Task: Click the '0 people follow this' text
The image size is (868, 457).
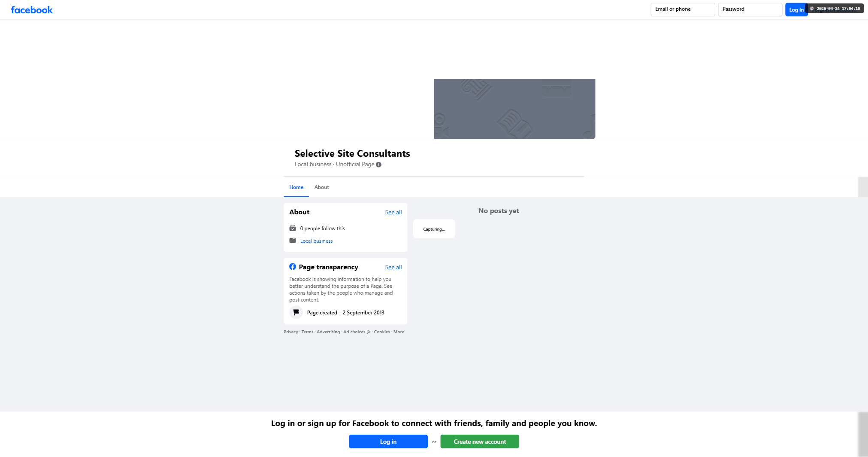Action: coord(322,228)
